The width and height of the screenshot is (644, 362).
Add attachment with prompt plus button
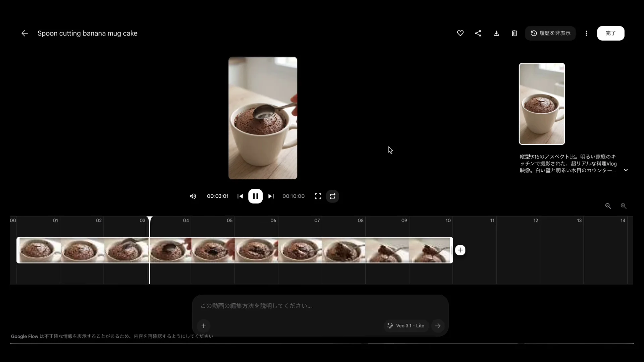tap(203, 325)
